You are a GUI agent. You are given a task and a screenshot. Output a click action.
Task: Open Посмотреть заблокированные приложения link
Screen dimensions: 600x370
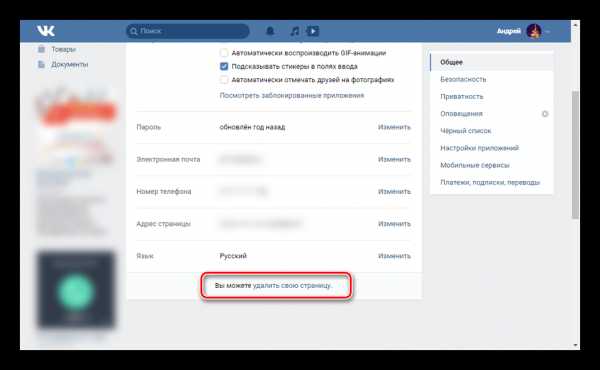pyautogui.click(x=292, y=95)
